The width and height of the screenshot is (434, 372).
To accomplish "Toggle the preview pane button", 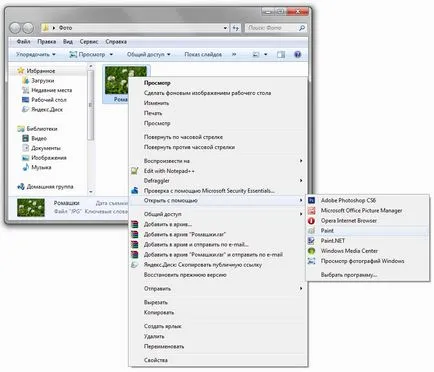I will (281, 54).
